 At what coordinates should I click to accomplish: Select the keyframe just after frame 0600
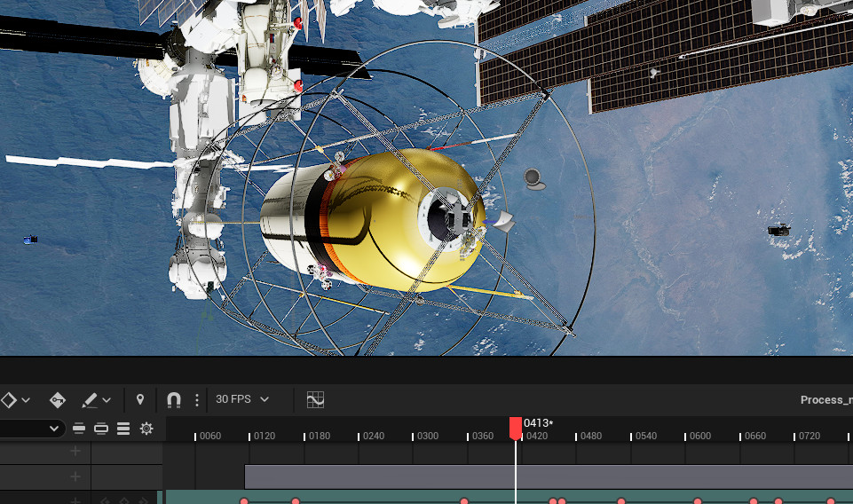pos(698,500)
